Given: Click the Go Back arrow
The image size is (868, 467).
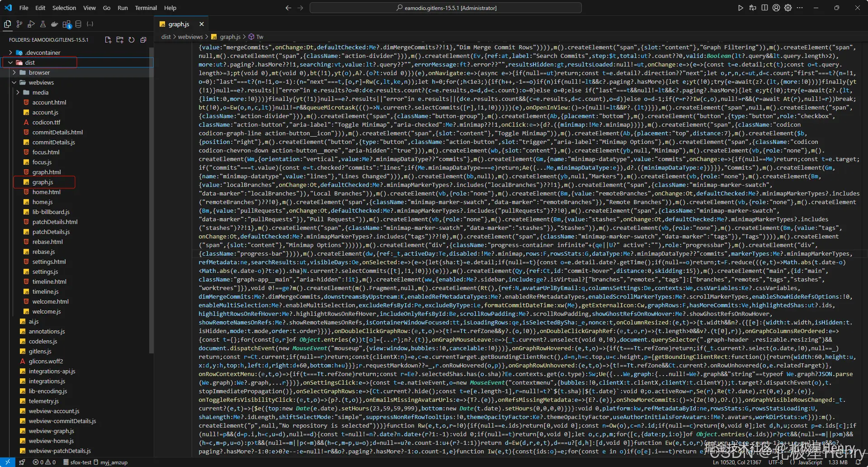Looking at the screenshot, I should tap(288, 8).
